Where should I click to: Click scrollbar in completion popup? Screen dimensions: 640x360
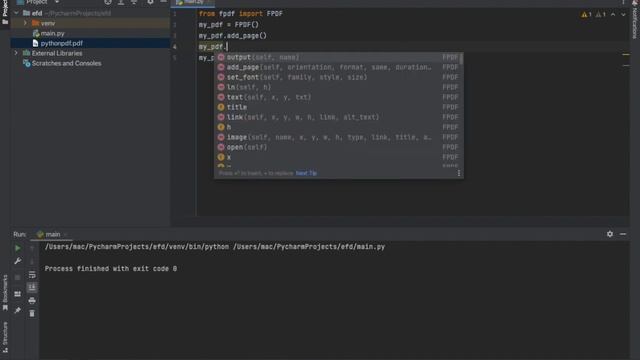point(461,59)
